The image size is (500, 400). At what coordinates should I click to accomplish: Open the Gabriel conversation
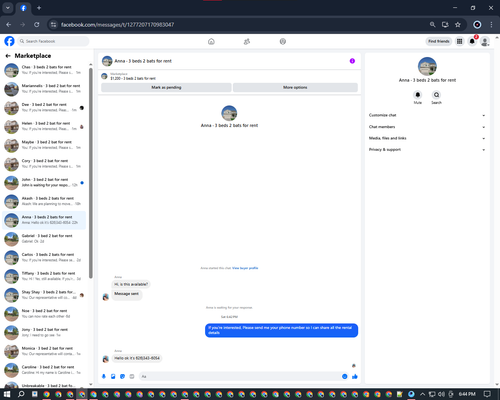click(44, 239)
